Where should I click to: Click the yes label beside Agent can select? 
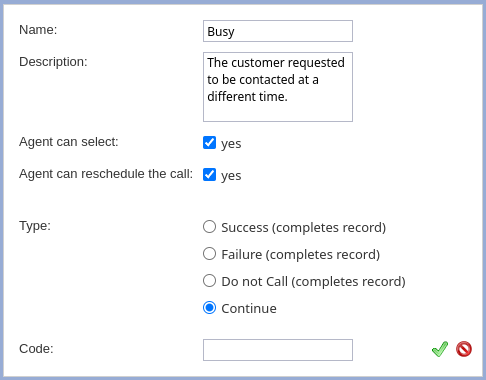click(231, 144)
